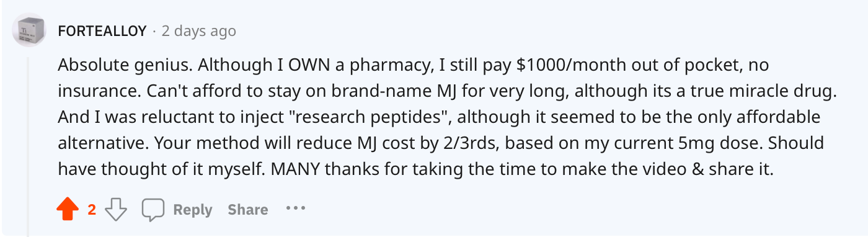Open the '2 days ago' timestamp permalink
This screenshot has width=868, height=237.
point(198,30)
